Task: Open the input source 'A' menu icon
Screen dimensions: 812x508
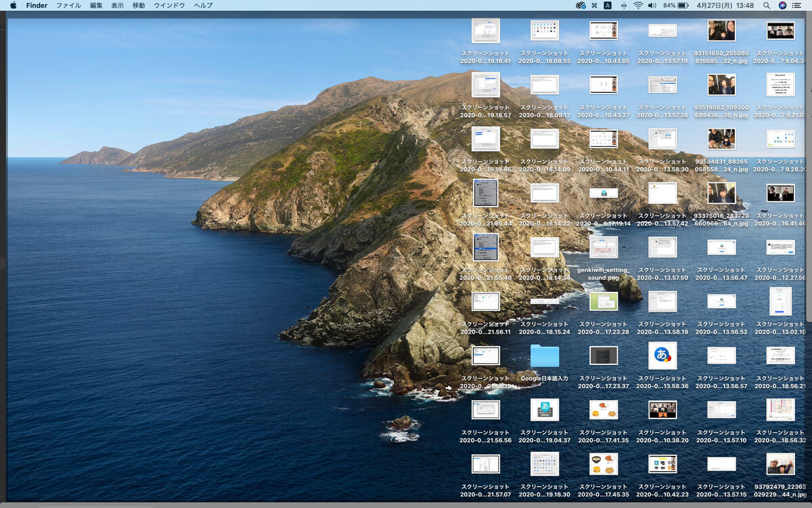Action: point(608,5)
